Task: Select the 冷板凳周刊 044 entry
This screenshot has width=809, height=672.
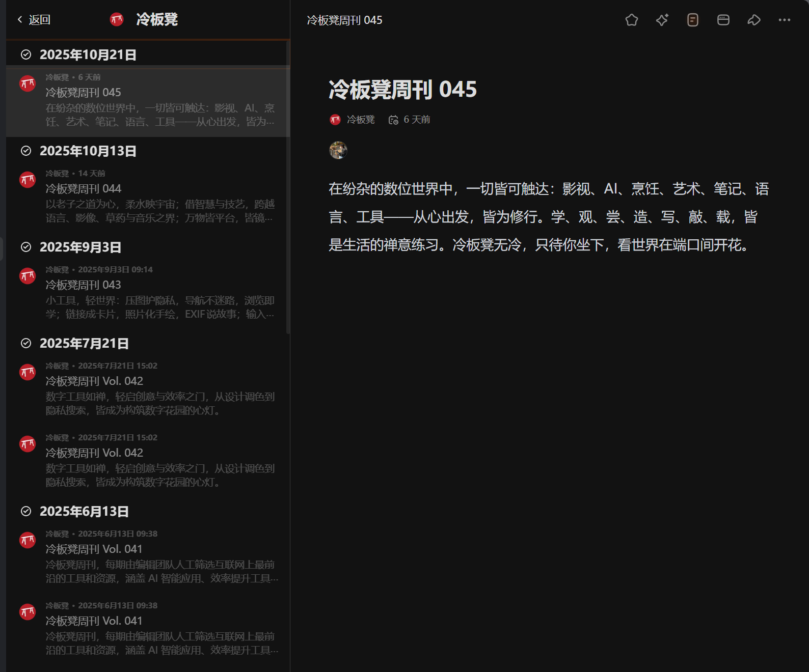Action: pos(159,196)
